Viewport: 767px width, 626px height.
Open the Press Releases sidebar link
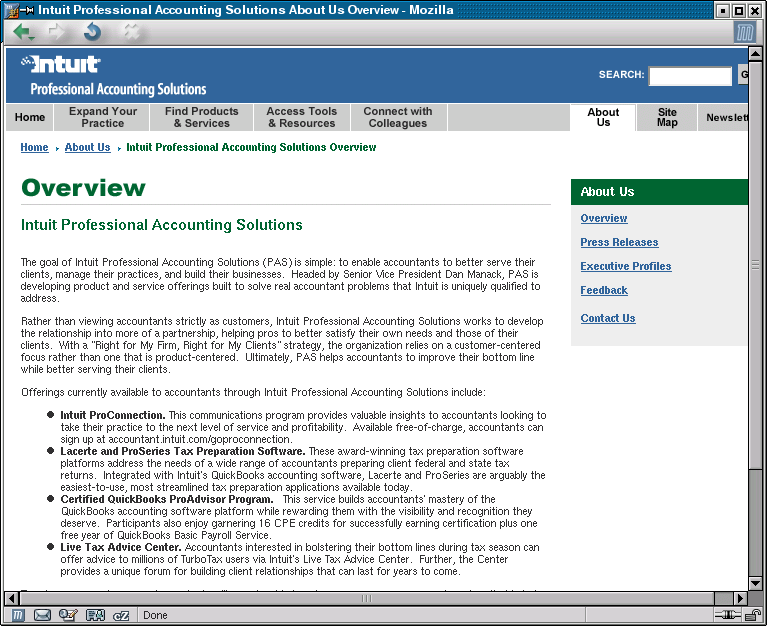pyautogui.click(x=619, y=242)
